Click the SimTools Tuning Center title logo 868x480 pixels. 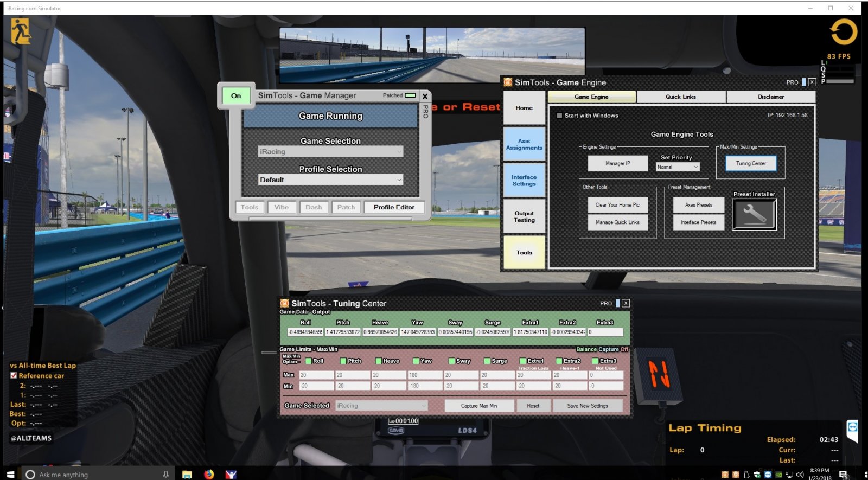pos(284,303)
